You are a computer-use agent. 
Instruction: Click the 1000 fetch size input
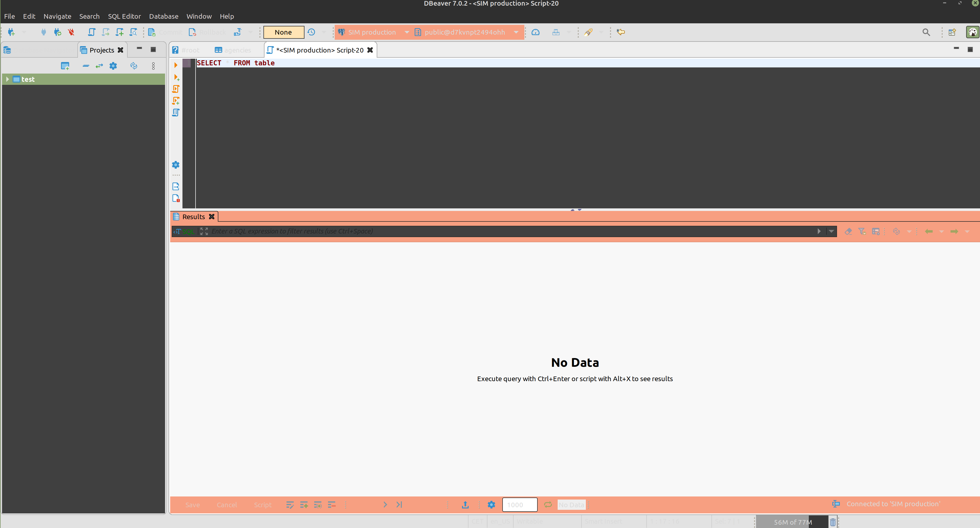click(520, 505)
